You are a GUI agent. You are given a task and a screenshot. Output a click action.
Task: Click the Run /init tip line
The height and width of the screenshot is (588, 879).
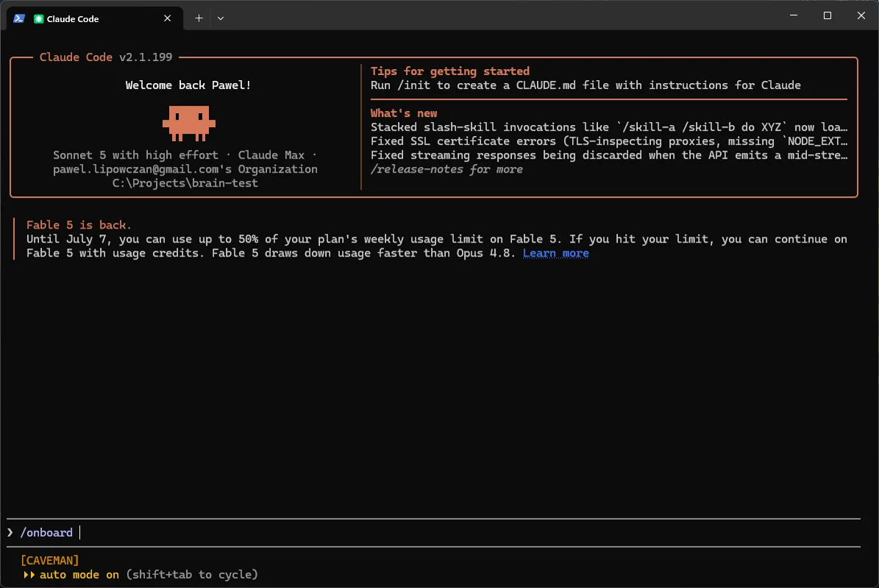point(586,85)
